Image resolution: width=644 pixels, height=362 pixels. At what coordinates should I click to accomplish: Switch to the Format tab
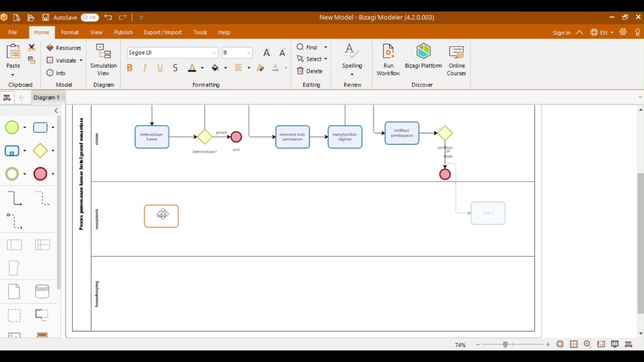pos(70,32)
